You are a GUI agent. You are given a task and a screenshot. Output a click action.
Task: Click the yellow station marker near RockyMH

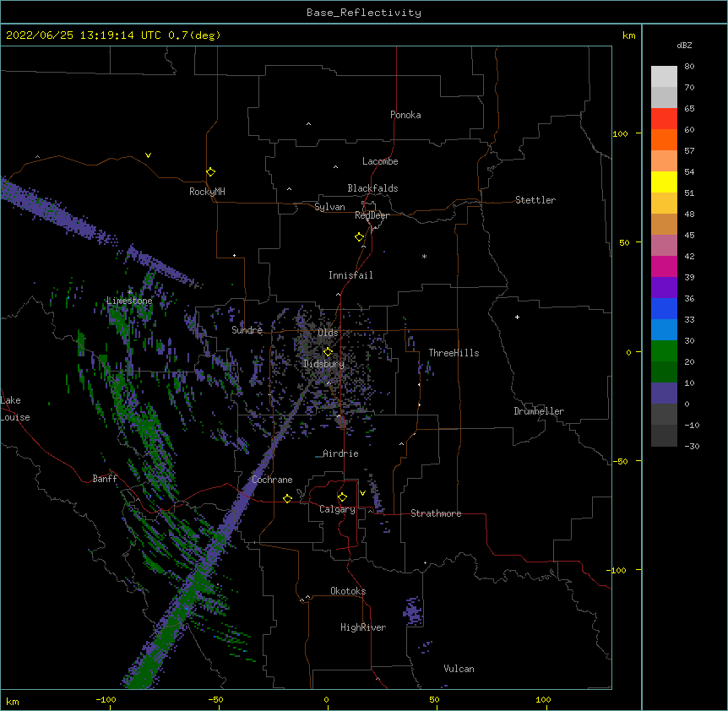210,172
